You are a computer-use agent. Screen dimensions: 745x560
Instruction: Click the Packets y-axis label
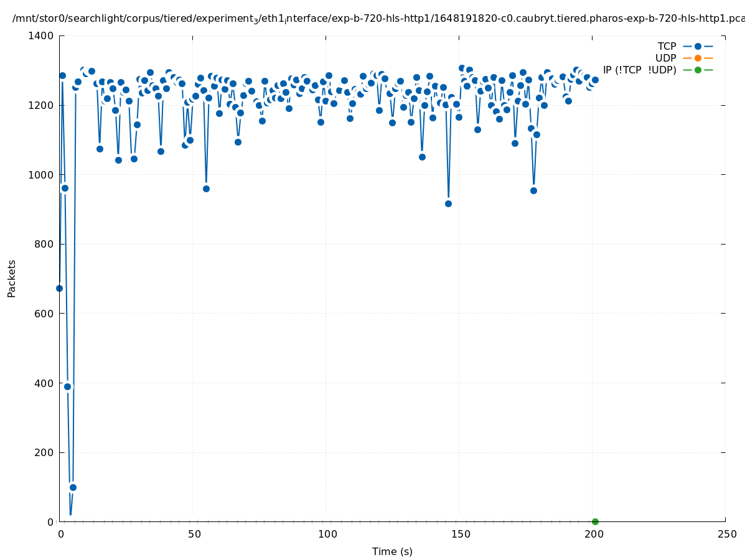[12, 278]
